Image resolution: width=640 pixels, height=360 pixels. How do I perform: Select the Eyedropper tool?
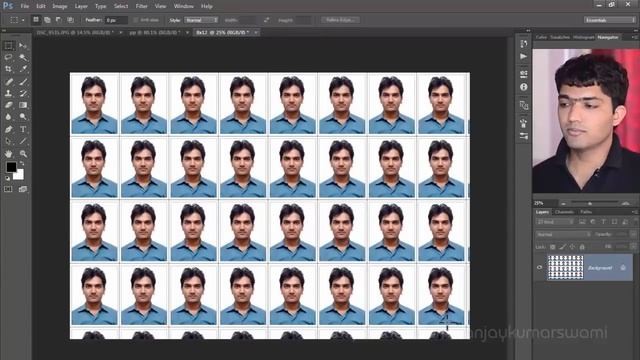23,69
